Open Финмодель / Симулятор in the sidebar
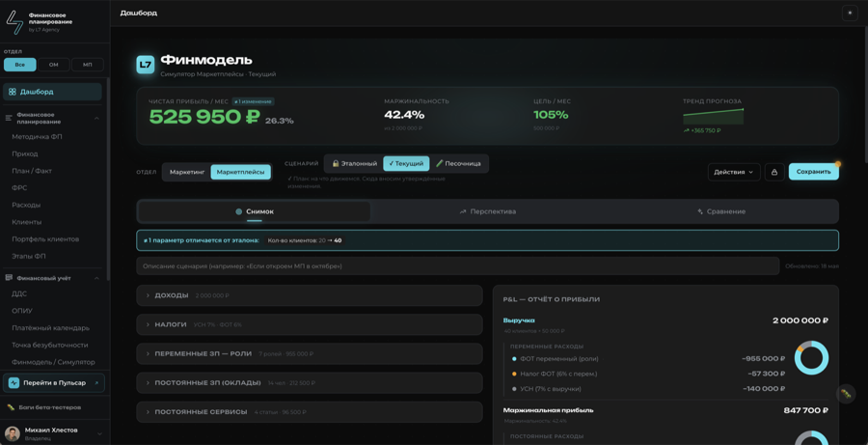Viewport: 868px width, 445px height. click(53, 362)
